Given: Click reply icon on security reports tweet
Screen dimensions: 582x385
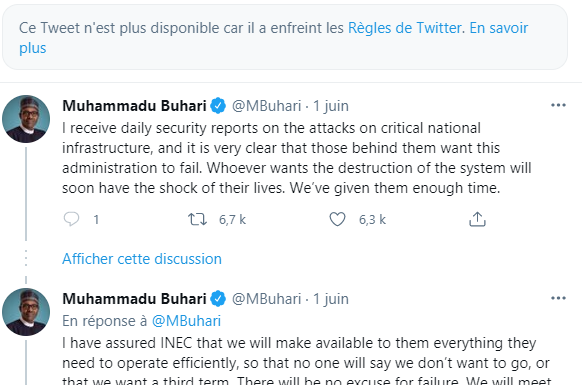Looking at the screenshot, I should (71, 219).
